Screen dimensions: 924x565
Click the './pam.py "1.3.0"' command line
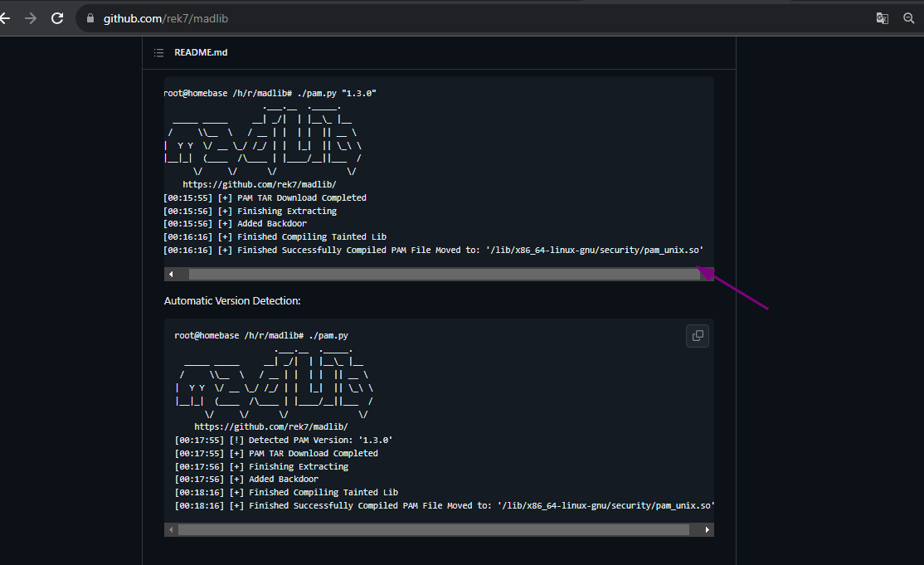[270, 93]
